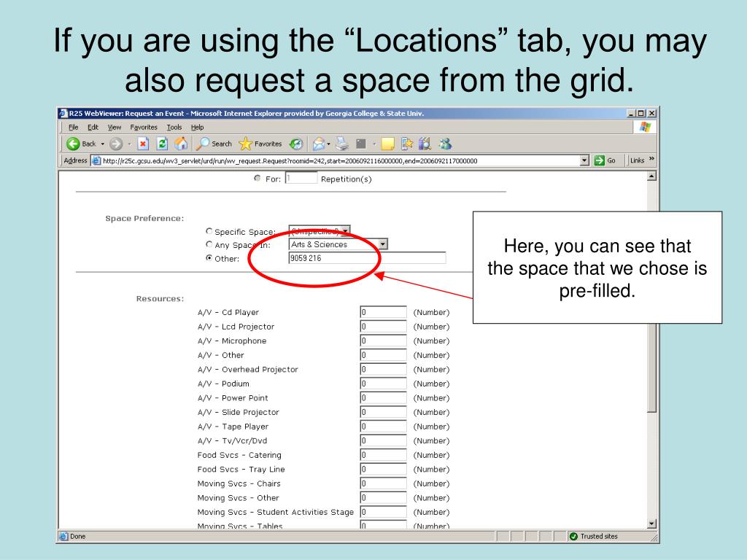Open the Help menu
The width and height of the screenshot is (747, 560).
click(x=197, y=127)
